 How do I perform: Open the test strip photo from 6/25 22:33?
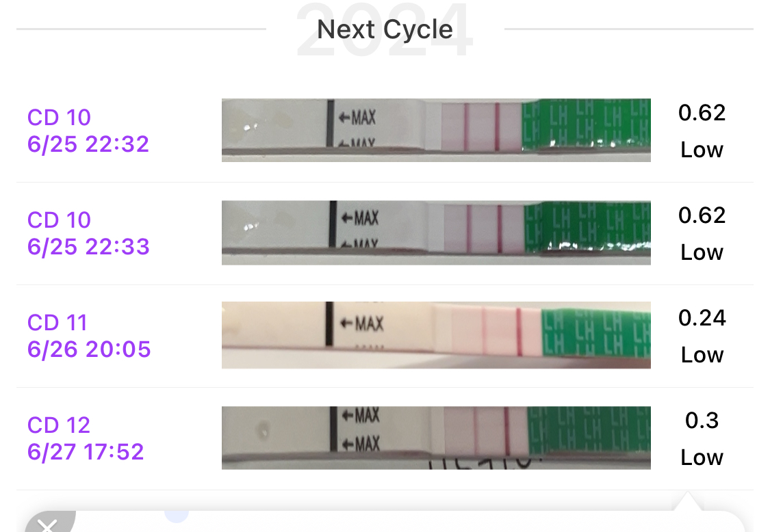tap(436, 232)
